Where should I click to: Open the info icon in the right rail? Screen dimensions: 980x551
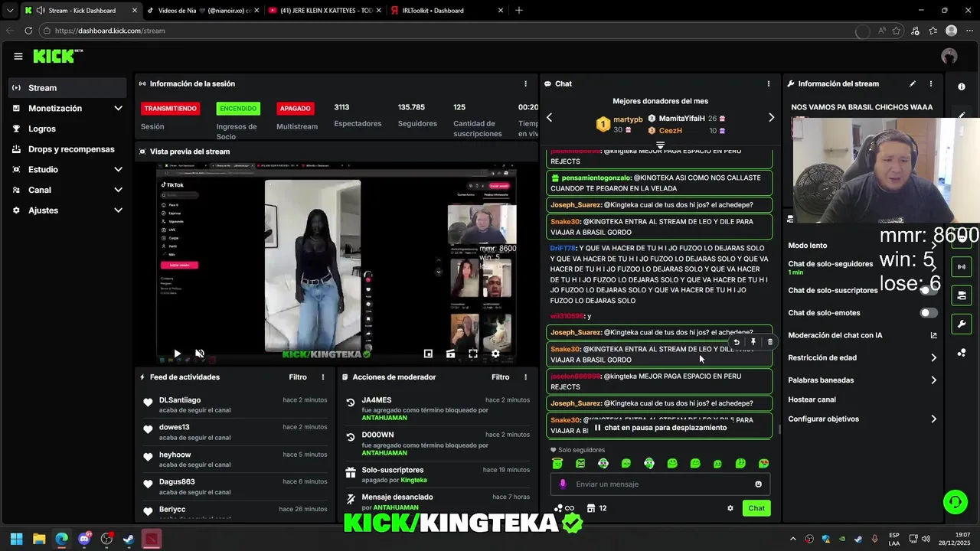tap(961, 86)
